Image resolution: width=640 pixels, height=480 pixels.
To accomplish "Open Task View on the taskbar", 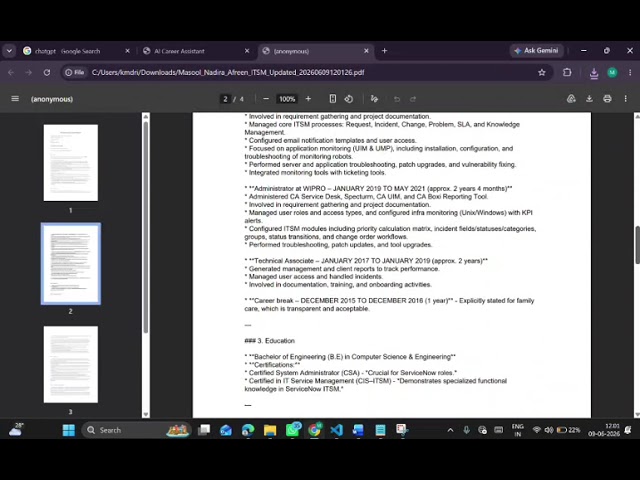I will pyautogui.click(x=204, y=430).
